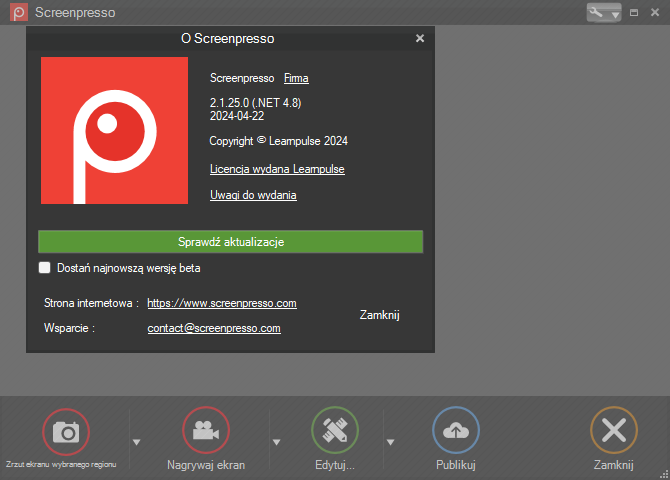
Task: Open the Firma edition link
Action: point(296,78)
